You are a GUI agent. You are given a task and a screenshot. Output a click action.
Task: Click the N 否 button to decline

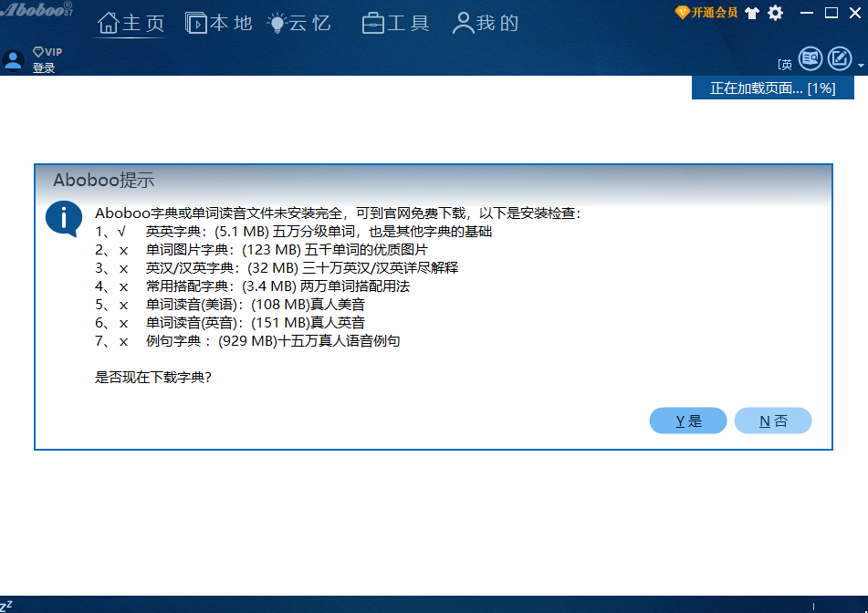pos(773,421)
